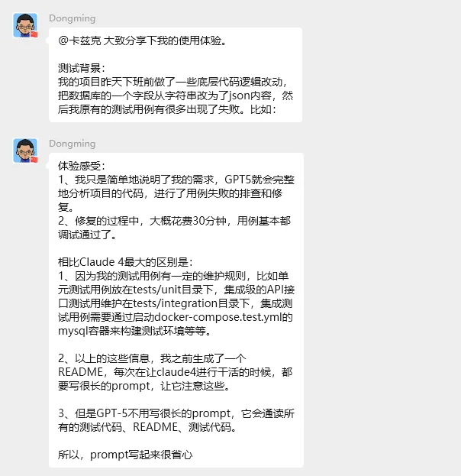The height and width of the screenshot is (476, 461).
Task: Click the 体验感受 heading in the second bubble
Action: (x=81, y=166)
